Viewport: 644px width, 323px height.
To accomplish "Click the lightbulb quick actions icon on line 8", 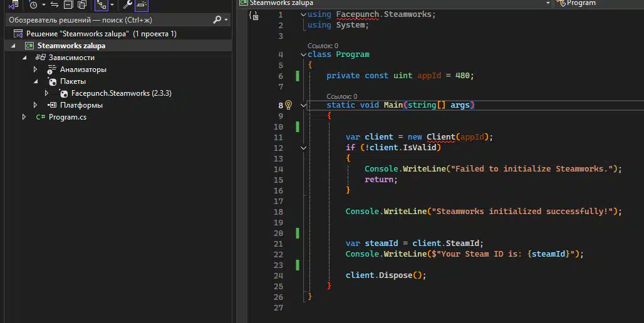I will tap(289, 105).
